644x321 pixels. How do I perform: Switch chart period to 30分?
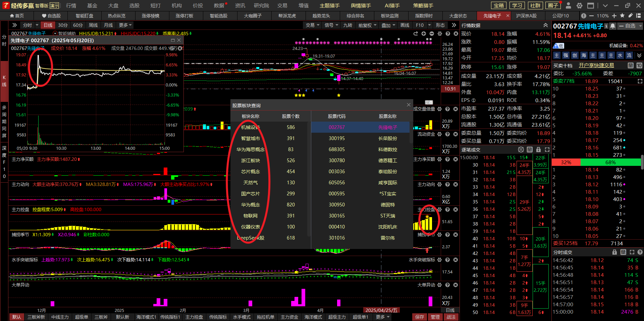63,25
